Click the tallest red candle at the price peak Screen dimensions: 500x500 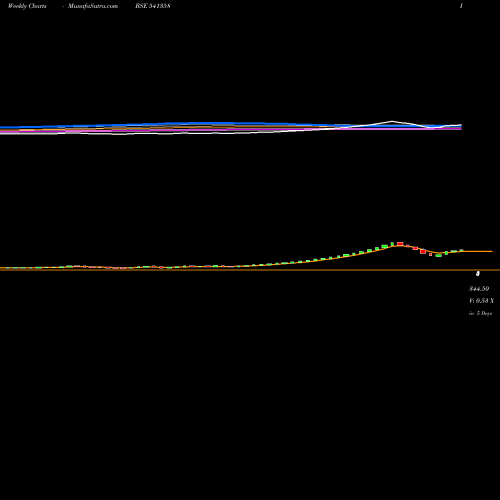pos(400,244)
